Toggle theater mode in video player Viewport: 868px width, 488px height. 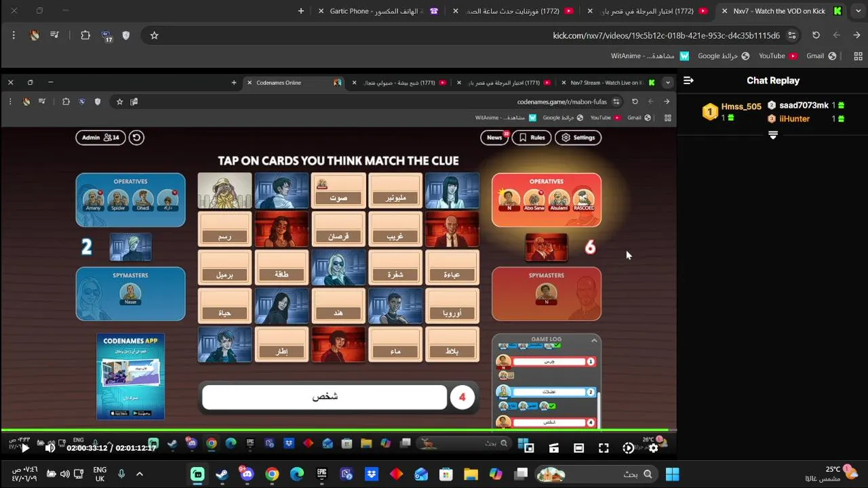(578, 448)
